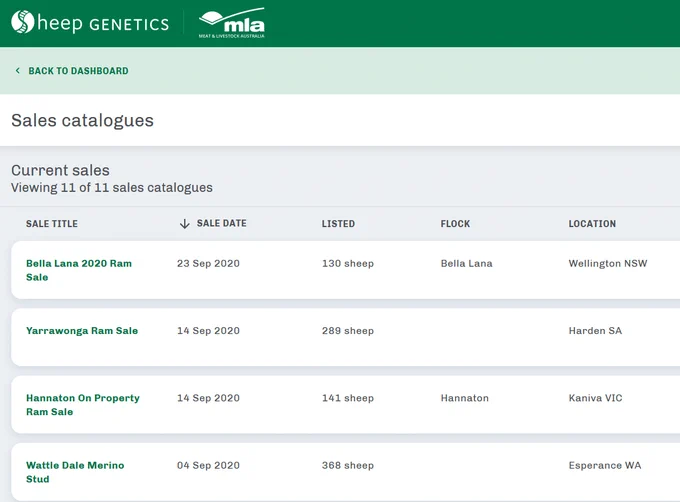
Task: Sort by Listed column header
Action: click(x=338, y=224)
